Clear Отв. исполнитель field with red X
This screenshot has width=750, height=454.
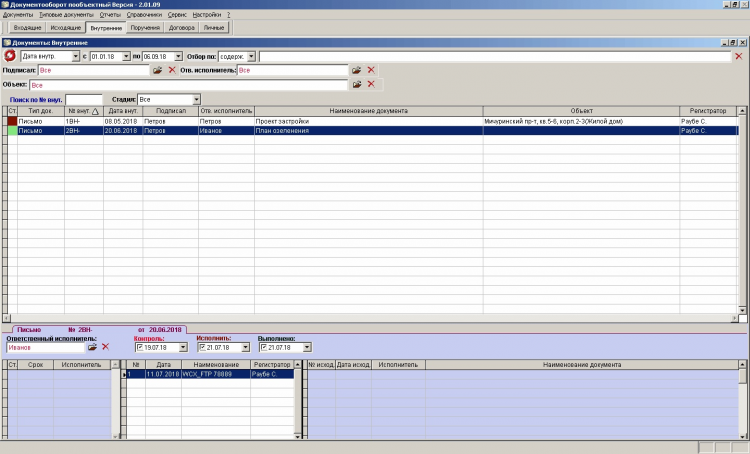(x=371, y=70)
